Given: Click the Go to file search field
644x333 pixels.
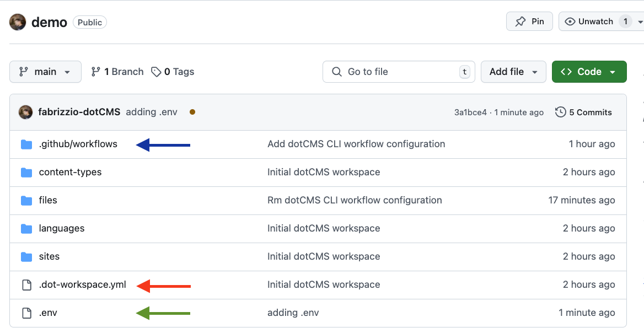Looking at the screenshot, I should 398,72.
